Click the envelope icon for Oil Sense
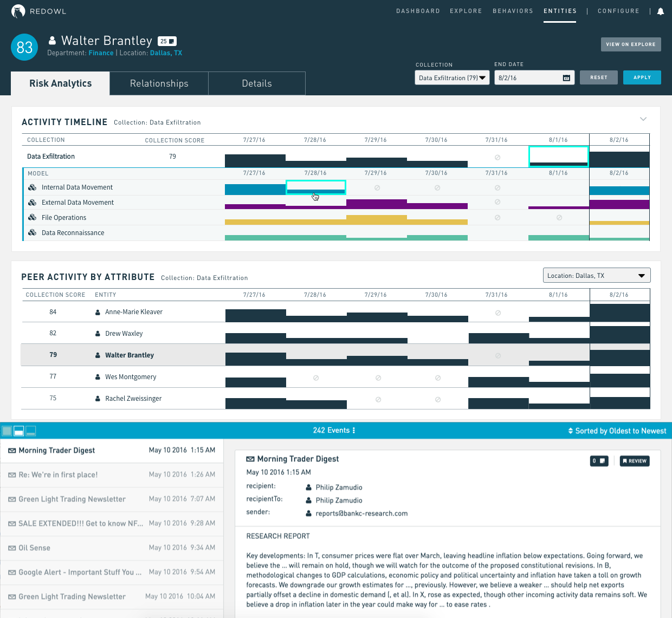 click(12, 548)
